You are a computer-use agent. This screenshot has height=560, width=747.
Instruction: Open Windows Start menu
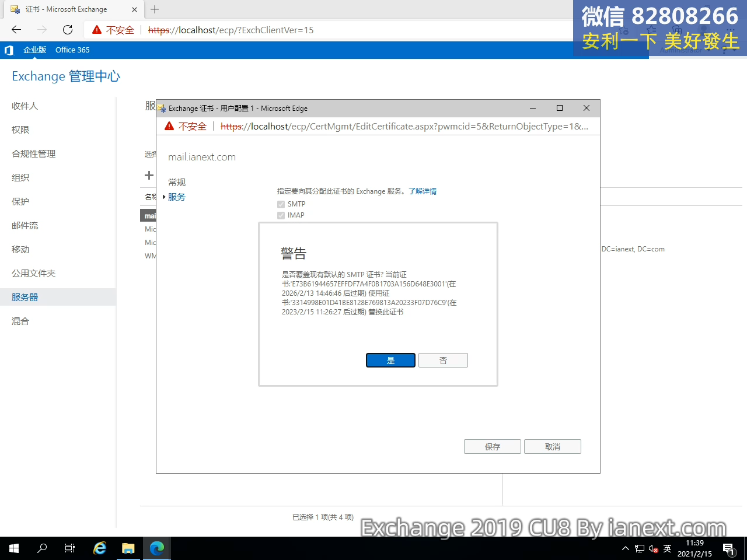click(14, 548)
